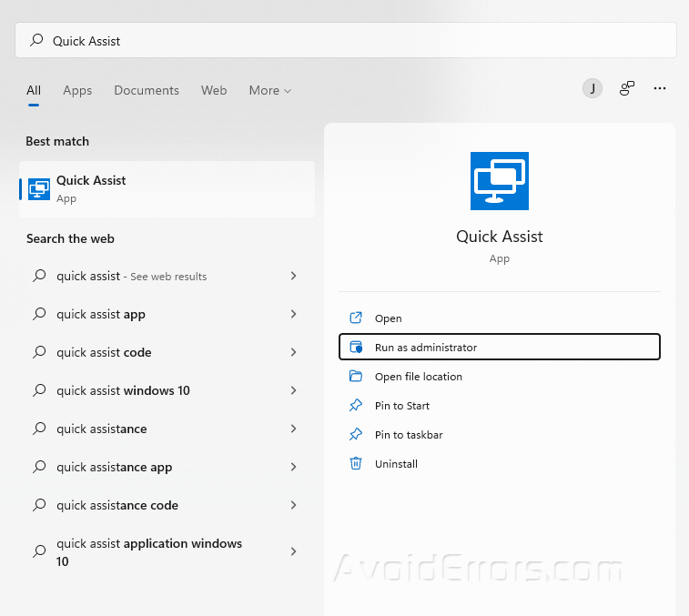
Task: Choose Uninstall action
Action: 499,463
